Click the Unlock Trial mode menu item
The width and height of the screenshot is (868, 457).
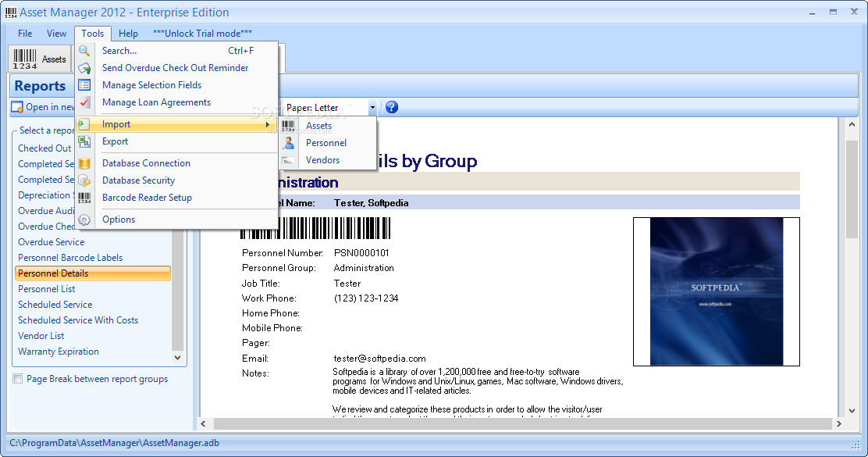203,34
